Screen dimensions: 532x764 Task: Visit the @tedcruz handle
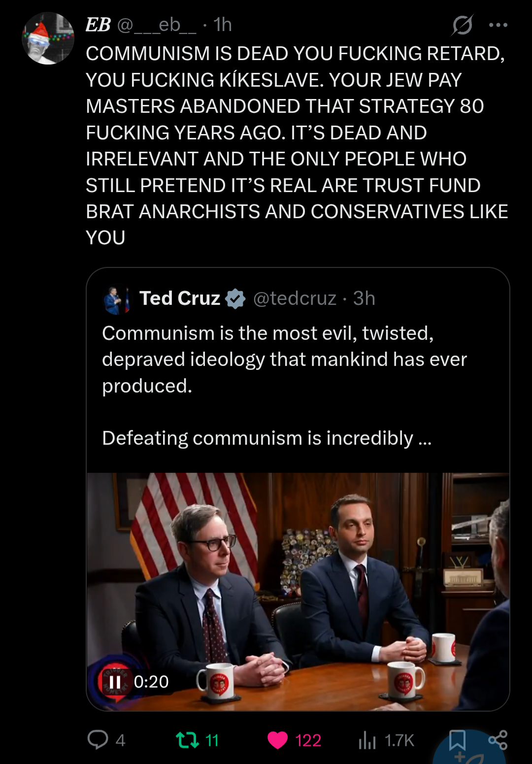point(295,299)
